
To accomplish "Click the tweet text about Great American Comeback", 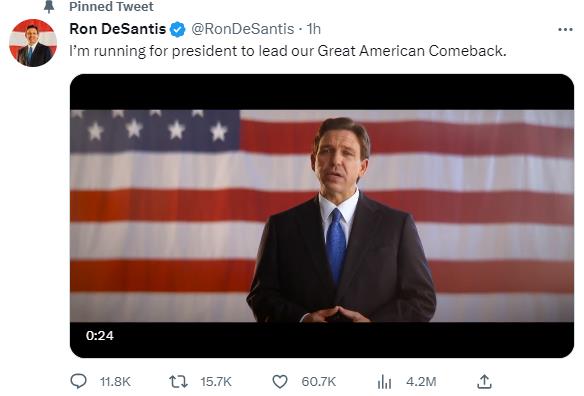I will click(x=288, y=51).
